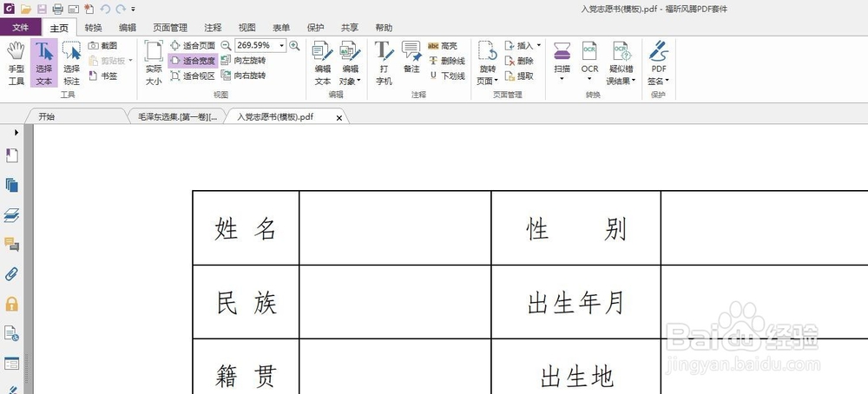Open the File (文件) menu
868x394 pixels.
[21, 27]
